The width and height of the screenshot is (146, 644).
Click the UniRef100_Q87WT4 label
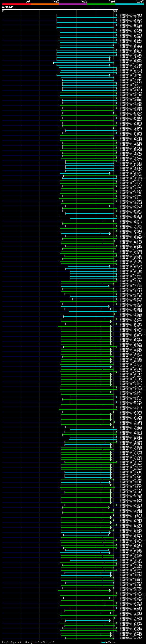[x=131, y=602]
